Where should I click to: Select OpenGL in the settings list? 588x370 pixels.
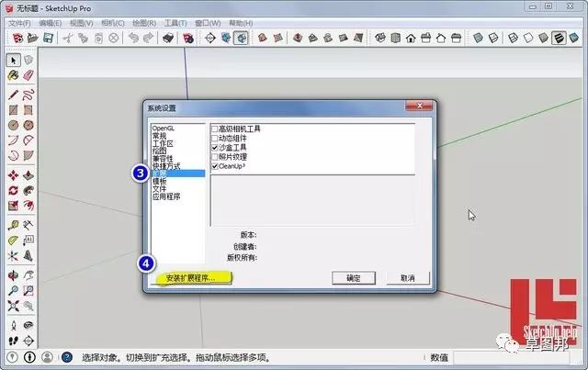point(164,129)
